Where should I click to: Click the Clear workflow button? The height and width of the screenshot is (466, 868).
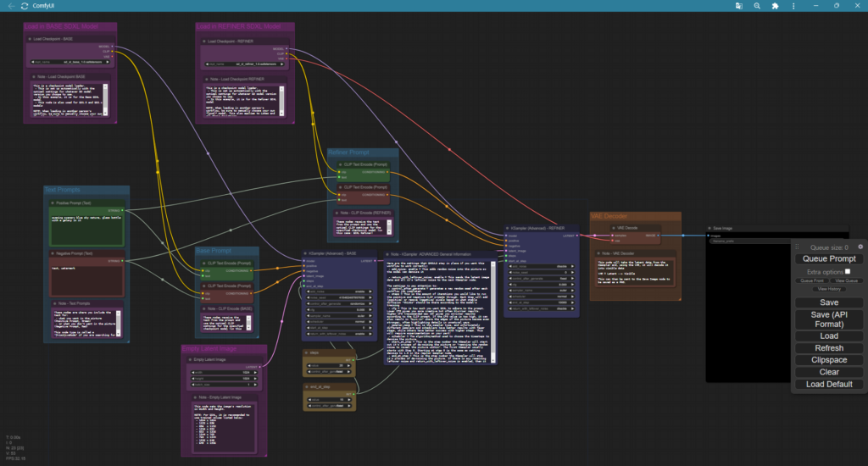coord(829,372)
